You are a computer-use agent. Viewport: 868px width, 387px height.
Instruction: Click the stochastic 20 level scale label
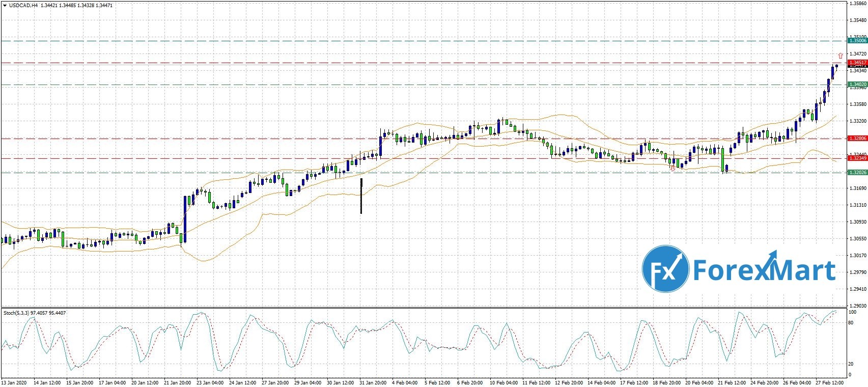click(851, 364)
